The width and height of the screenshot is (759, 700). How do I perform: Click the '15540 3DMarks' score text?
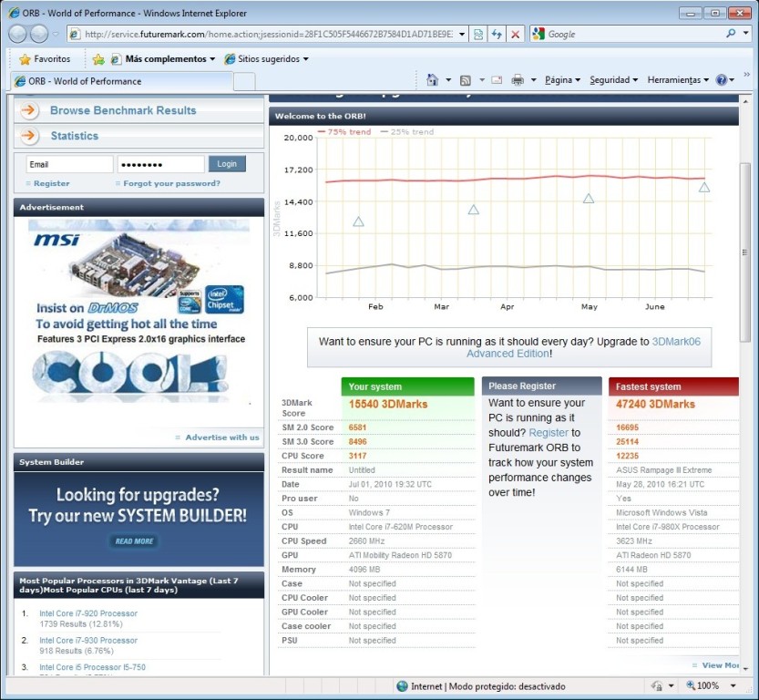pos(388,404)
